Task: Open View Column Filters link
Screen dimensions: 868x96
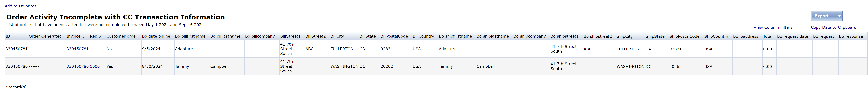Action: (x=773, y=27)
